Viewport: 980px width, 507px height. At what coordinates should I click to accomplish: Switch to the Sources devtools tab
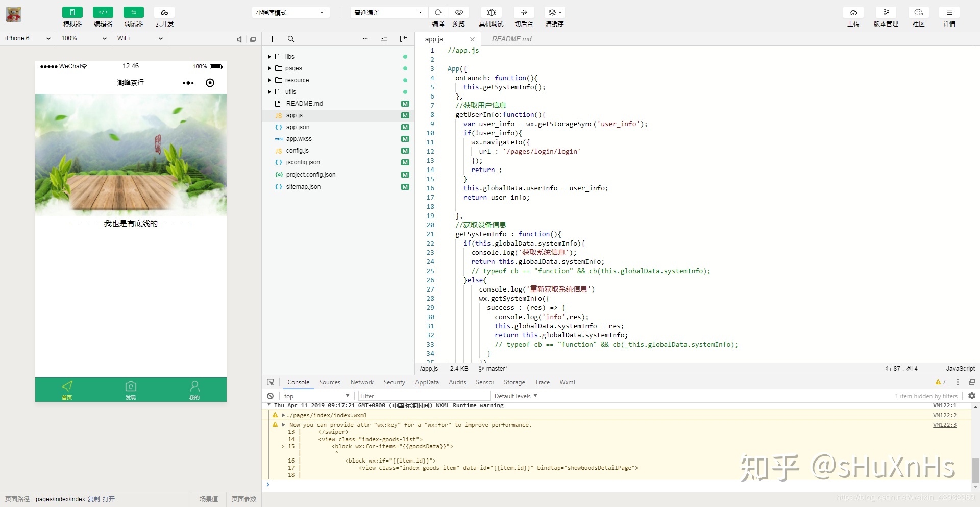[x=330, y=382]
